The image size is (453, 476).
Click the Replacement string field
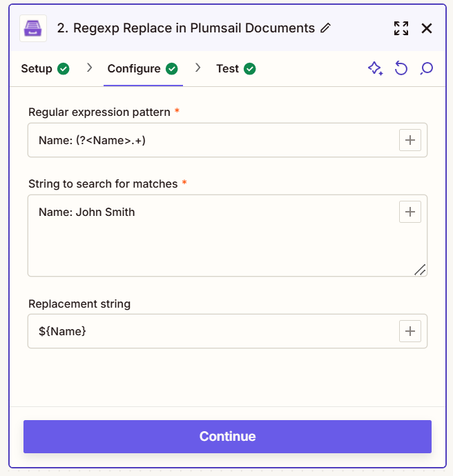point(227,331)
